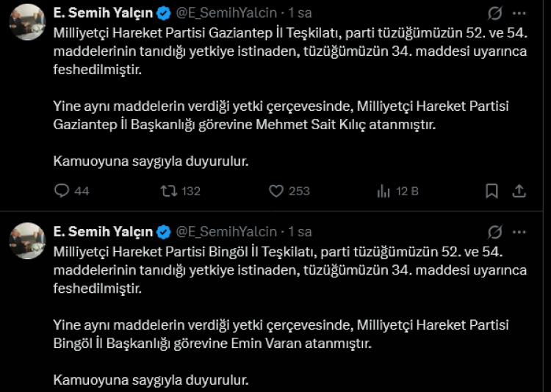The width and height of the screenshot is (551, 392).
Task: Click Grok icon on the Bingöl tweet
Action: (494, 232)
